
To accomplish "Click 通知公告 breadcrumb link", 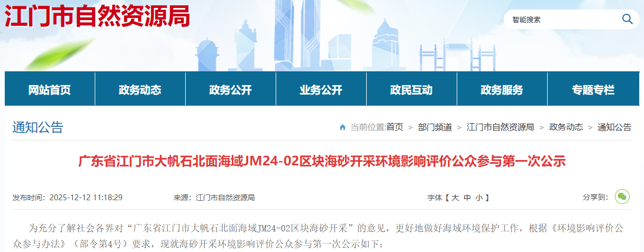I will (x=615, y=127).
